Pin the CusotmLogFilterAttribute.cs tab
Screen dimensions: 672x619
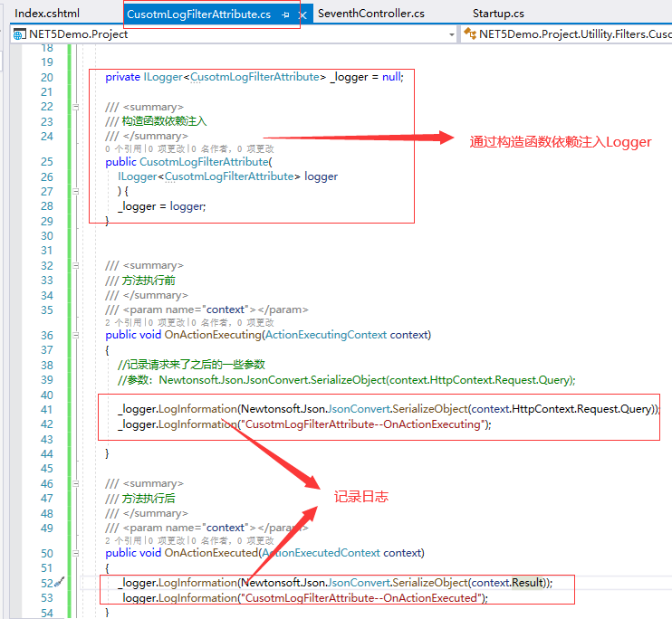(x=285, y=15)
